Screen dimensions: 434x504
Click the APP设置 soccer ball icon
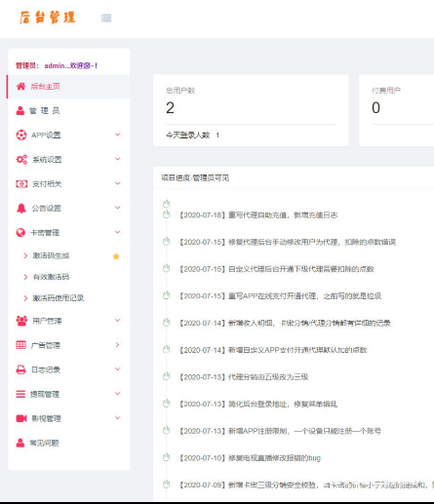coord(21,135)
